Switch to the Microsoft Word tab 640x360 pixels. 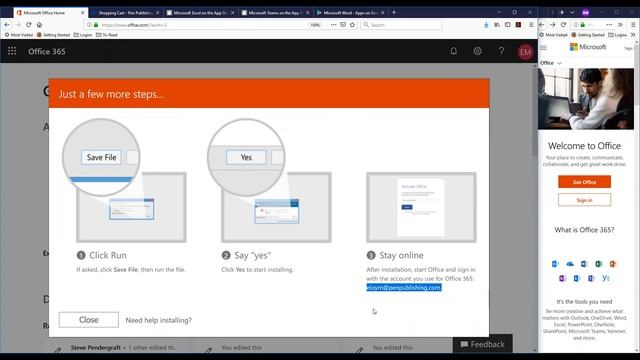point(350,13)
